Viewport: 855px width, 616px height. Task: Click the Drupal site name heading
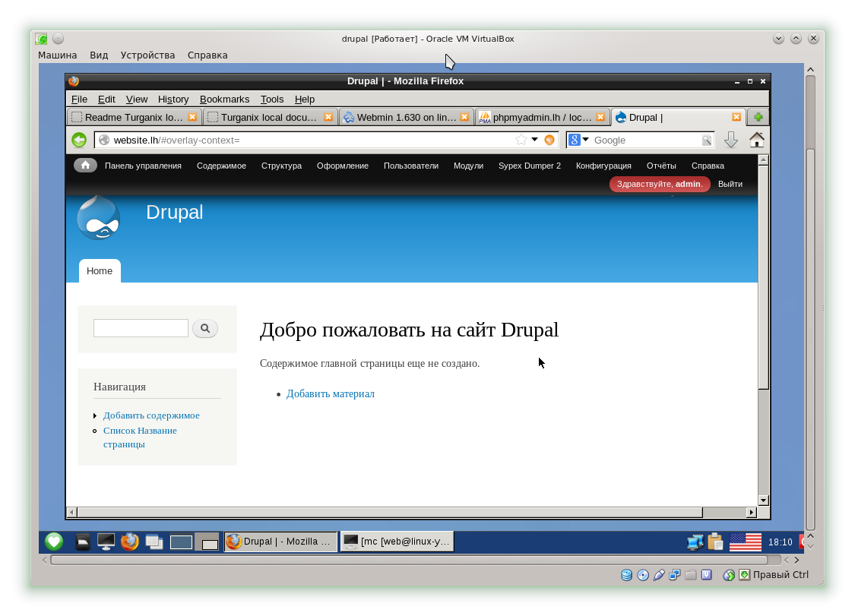[x=175, y=212]
